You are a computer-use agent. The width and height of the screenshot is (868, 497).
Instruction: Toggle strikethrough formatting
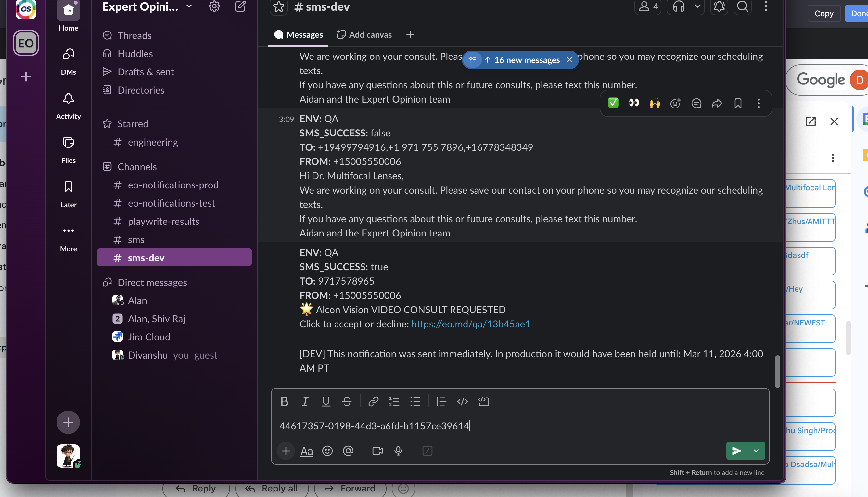pos(347,401)
